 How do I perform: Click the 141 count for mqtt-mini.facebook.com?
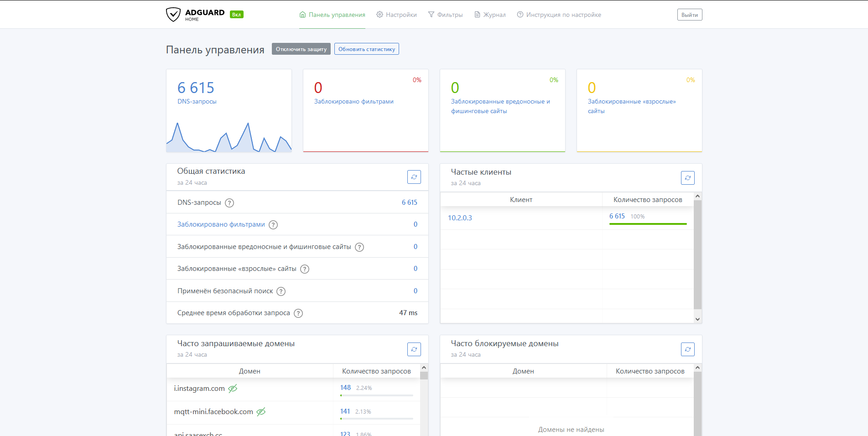pos(345,411)
